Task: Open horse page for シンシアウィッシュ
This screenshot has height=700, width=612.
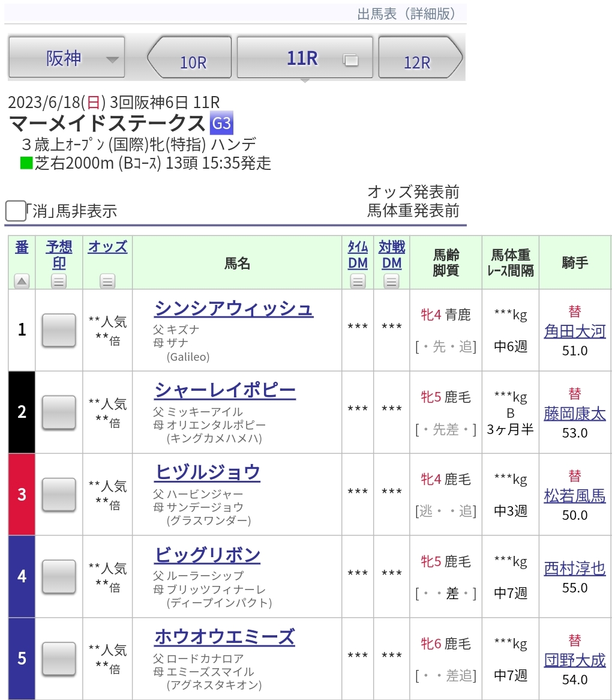Action: point(234,309)
